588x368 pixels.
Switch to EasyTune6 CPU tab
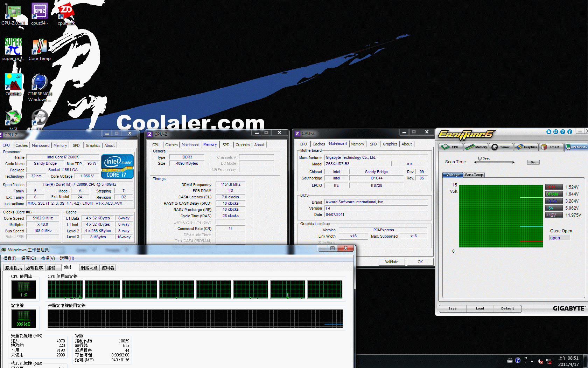click(x=450, y=147)
